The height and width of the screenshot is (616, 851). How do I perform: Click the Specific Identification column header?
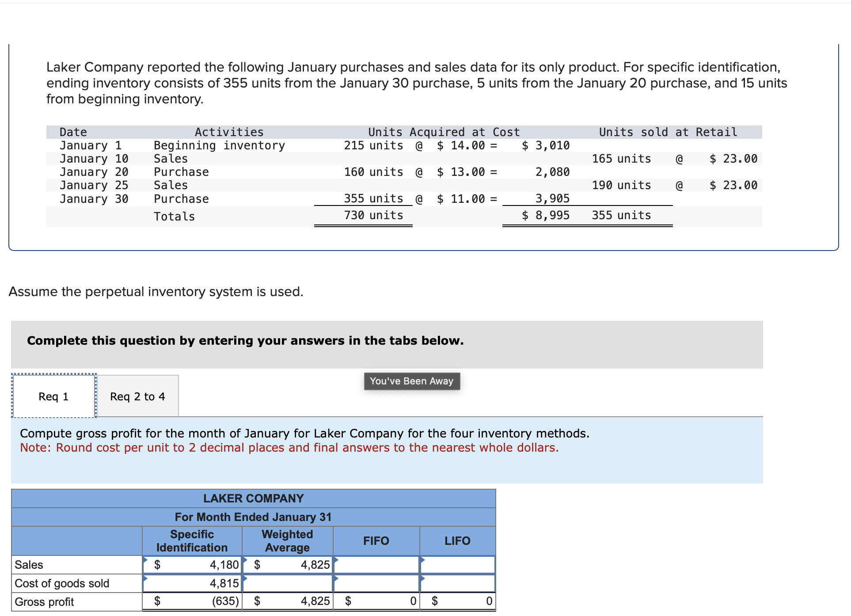click(192, 540)
